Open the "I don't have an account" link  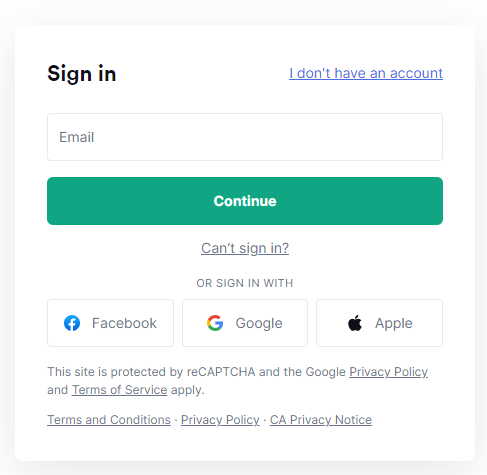point(366,73)
